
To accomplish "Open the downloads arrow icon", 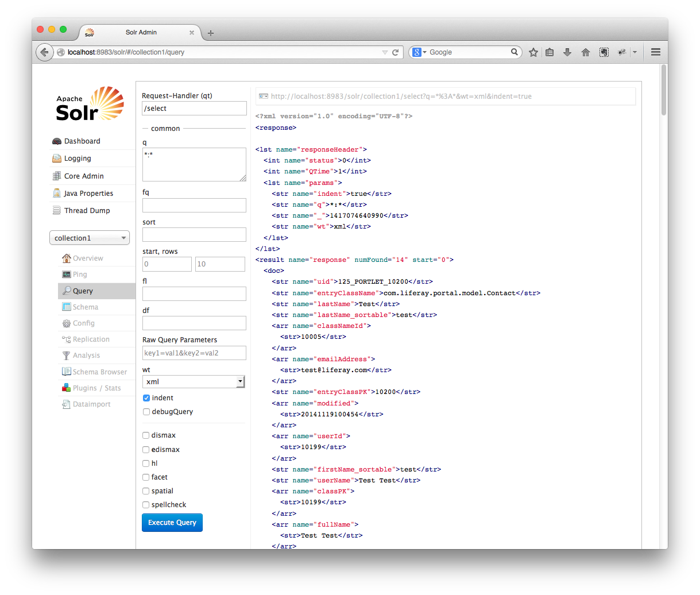I will (x=567, y=52).
